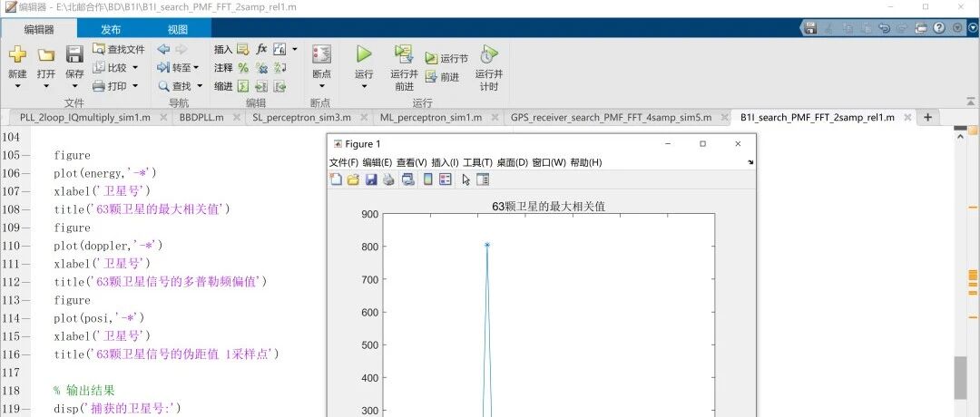
Task: Click the smart indent icon next to 缩进
Action: pos(243,86)
